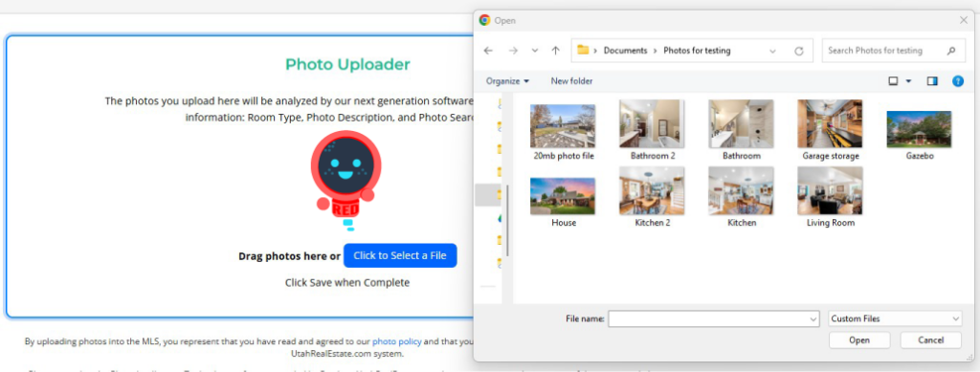
Task: Click the change view layout icon
Action: point(893,81)
